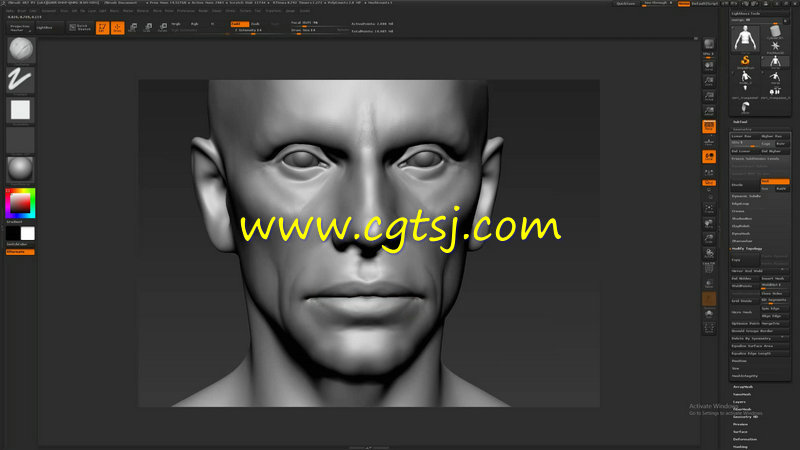Select the white main color swatch

[x=28, y=233]
